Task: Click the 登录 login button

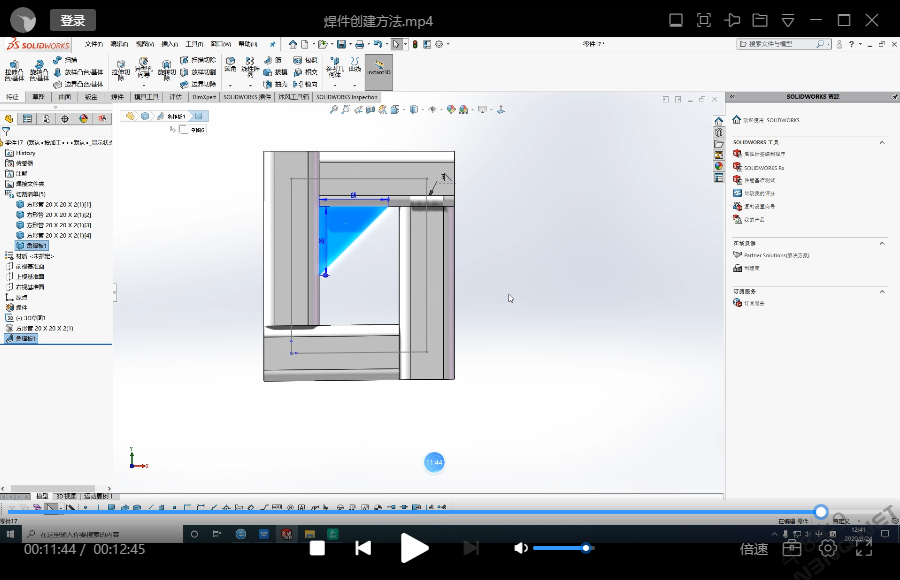Action: coord(72,21)
